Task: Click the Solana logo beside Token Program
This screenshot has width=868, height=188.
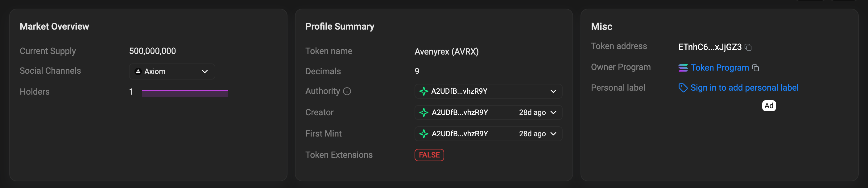Action: click(x=683, y=68)
